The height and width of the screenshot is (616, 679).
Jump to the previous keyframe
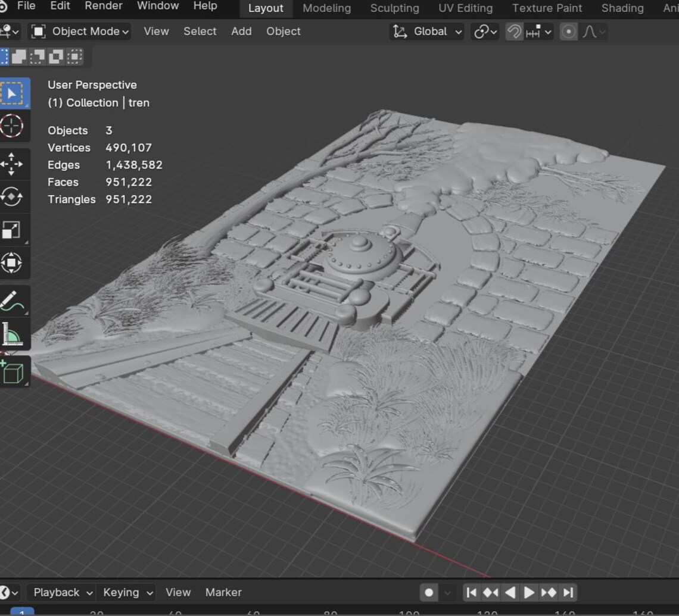tap(491, 592)
